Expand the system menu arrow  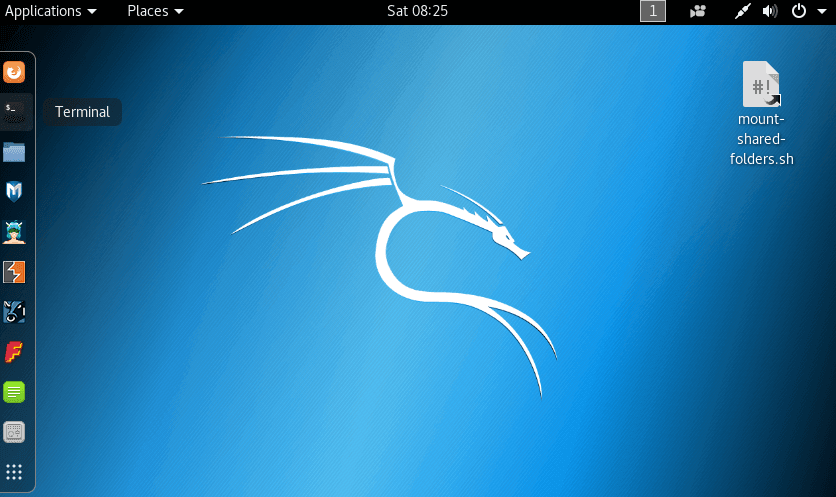coord(822,11)
